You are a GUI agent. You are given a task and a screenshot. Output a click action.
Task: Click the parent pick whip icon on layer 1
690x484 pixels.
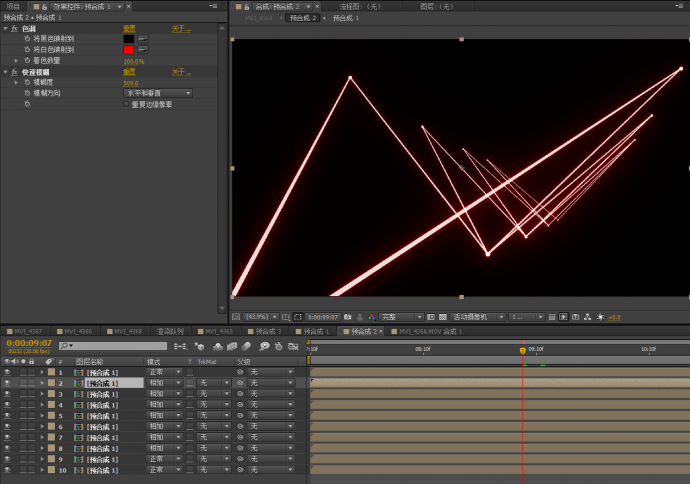pos(240,372)
